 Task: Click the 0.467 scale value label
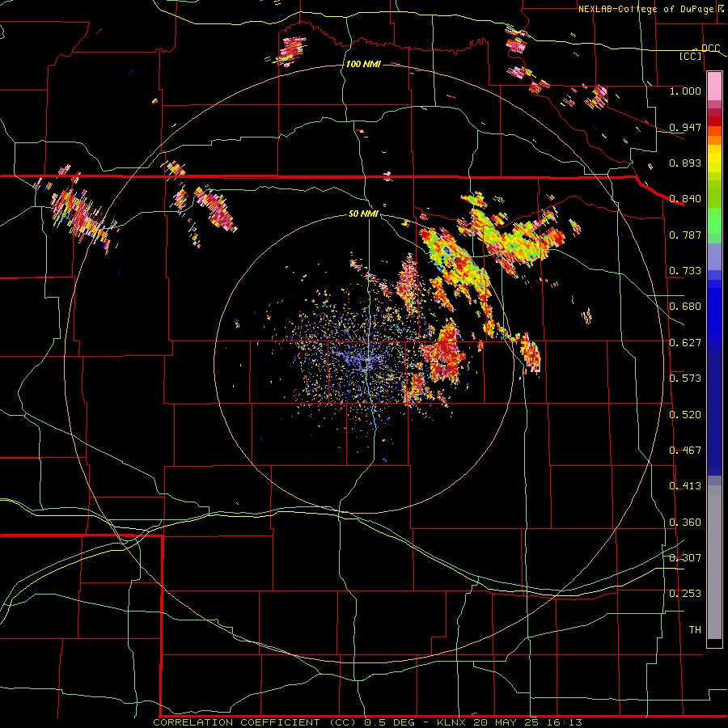(x=685, y=451)
